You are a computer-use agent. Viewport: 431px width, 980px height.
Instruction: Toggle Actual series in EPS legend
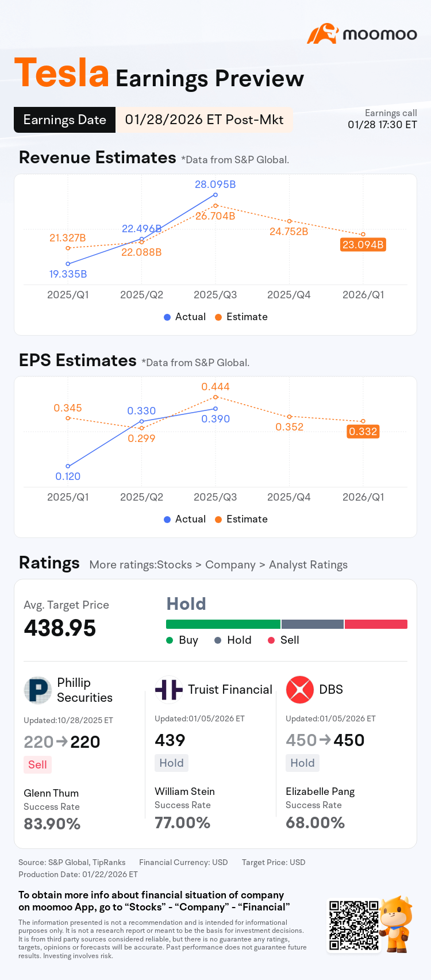click(x=184, y=519)
